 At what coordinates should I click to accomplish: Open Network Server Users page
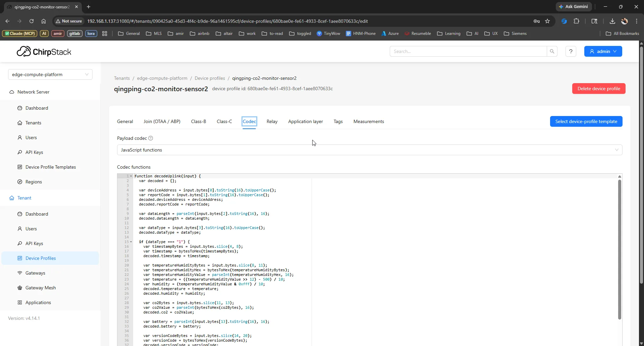tap(31, 137)
